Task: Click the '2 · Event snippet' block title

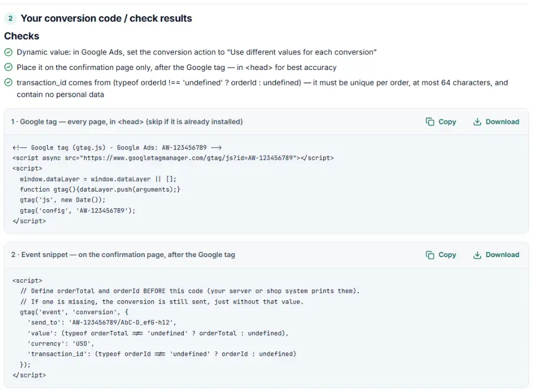Action: point(123,255)
